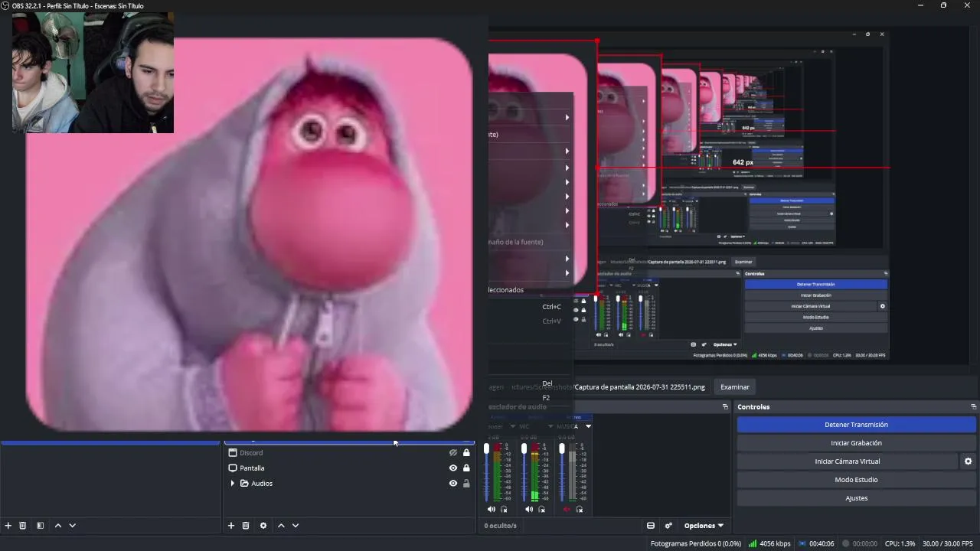Click the blue streaming time icon
Image resolution: width=980 pixels, height=551 pixels.
point(802,544)
